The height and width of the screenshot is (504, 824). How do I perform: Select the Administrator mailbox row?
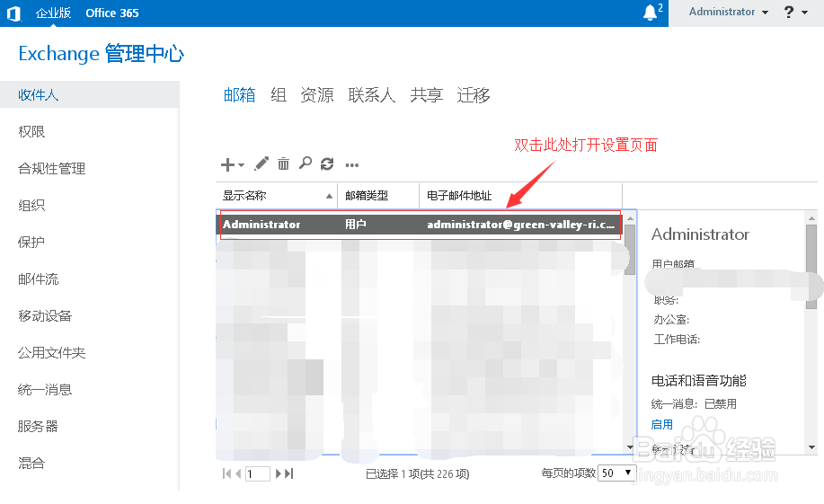click(x=420, y=225)
